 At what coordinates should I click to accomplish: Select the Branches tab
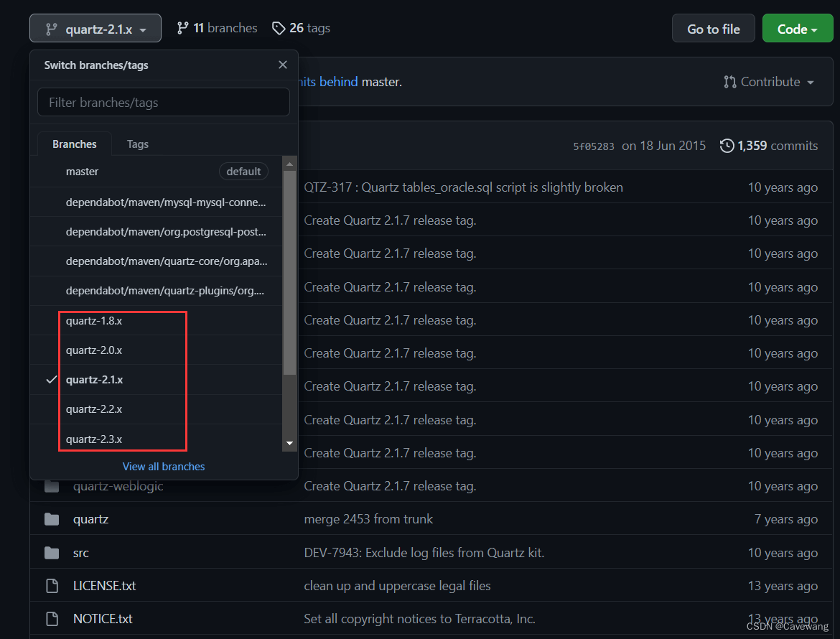[x=75, y=144]
